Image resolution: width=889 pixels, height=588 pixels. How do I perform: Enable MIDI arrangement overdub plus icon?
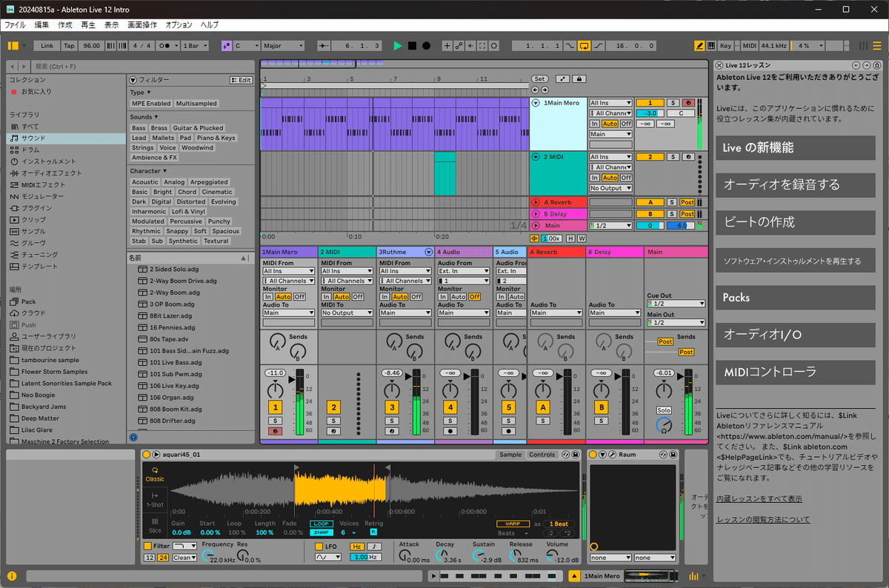pos(447,46)
